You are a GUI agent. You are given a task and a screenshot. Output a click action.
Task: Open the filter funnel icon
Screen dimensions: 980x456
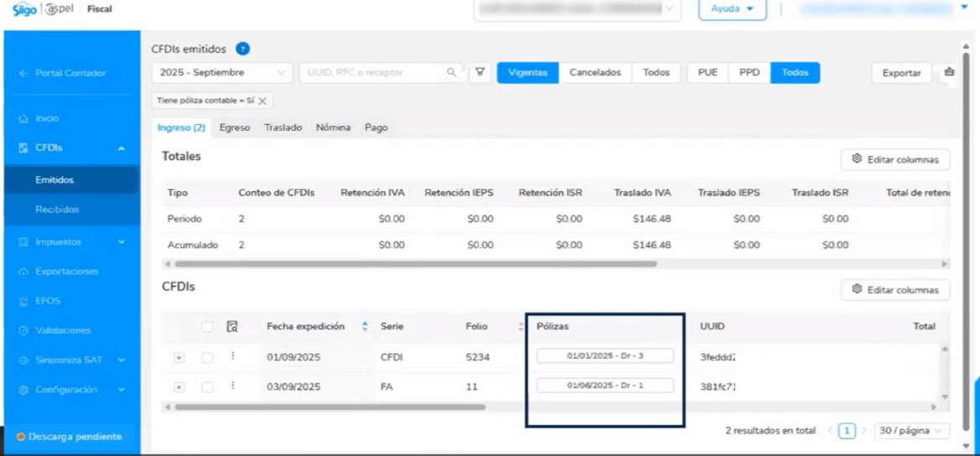point(480,72)
